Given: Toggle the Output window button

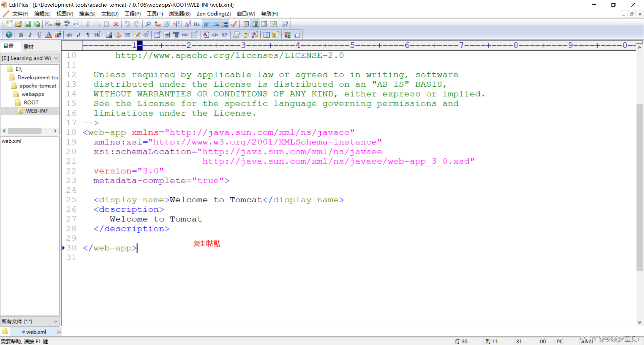Looking at the screenshot, I should click(264, 24).
